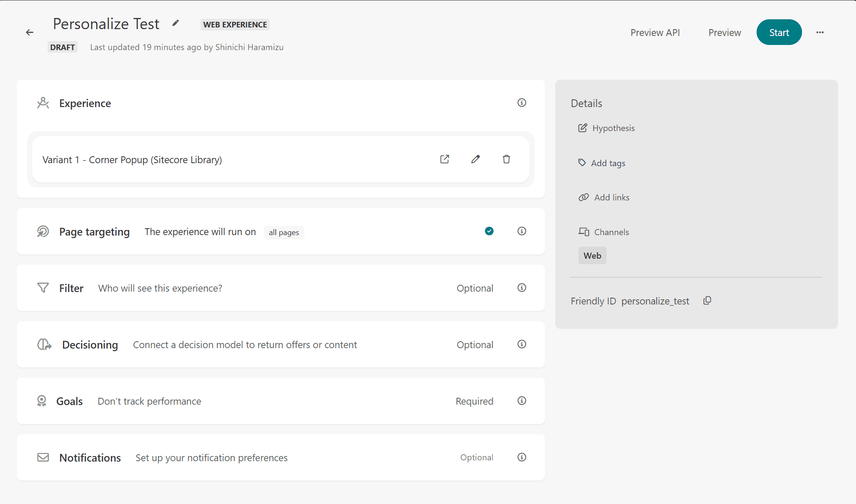The image size is (856, 504).
Task: Click the back arrow icon
Action: click(30, 32)
